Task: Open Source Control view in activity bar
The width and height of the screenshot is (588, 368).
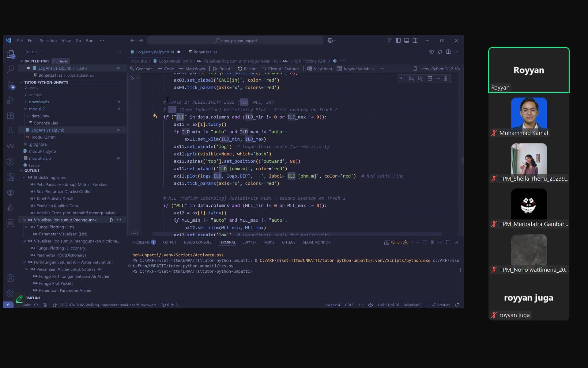Action: pos(10,84)
